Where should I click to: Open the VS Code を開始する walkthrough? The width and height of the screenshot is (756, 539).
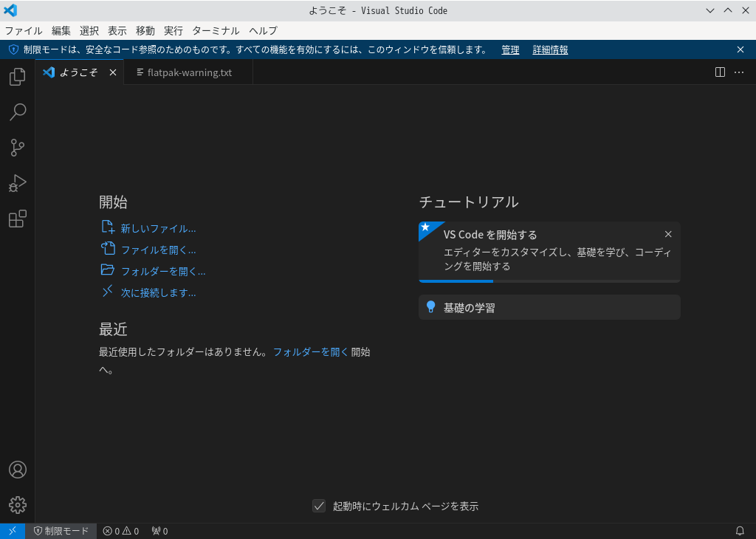pyautogui.click(x=549, y=251)
